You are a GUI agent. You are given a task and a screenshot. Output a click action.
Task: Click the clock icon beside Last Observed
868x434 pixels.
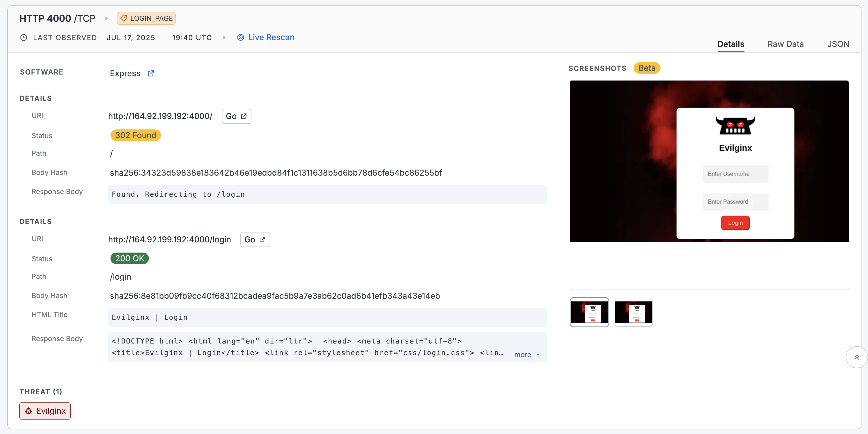tap(24, 37)
